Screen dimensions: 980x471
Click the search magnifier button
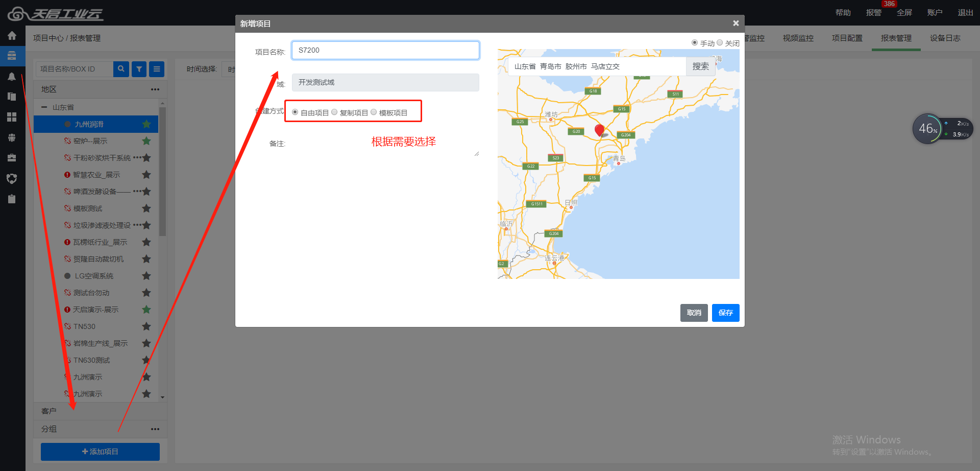121,69
